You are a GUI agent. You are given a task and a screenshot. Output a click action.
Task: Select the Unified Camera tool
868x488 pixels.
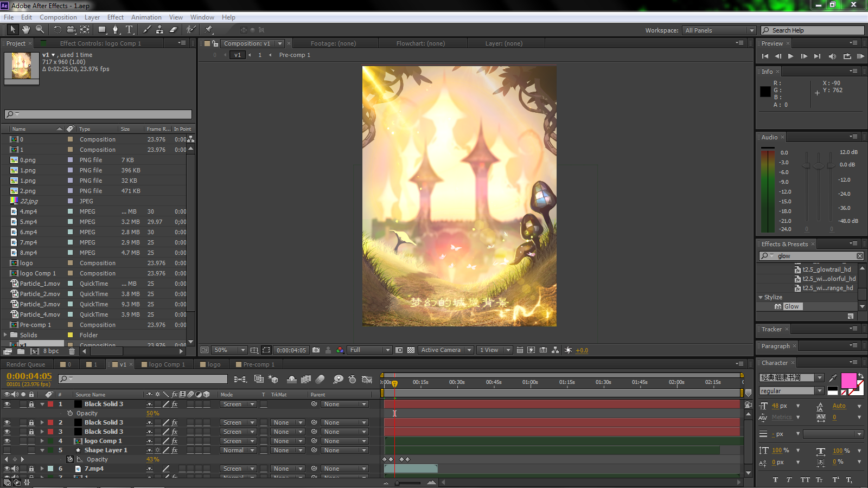pos(71,29)
